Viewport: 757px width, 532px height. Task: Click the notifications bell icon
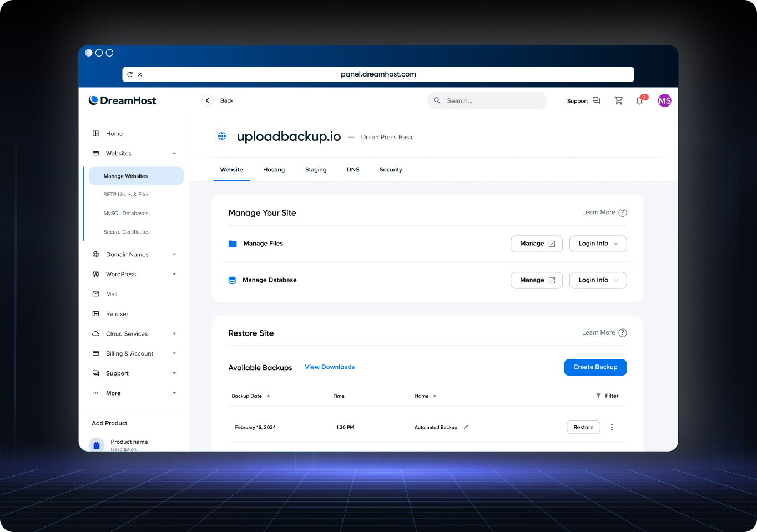pyautogui.click(x=639, y=101)
